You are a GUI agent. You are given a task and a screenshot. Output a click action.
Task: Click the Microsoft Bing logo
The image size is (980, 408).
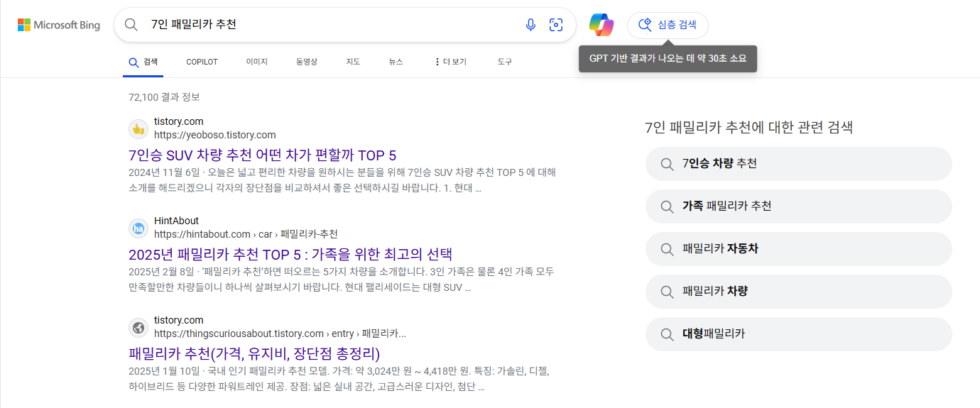pos(59,25)
